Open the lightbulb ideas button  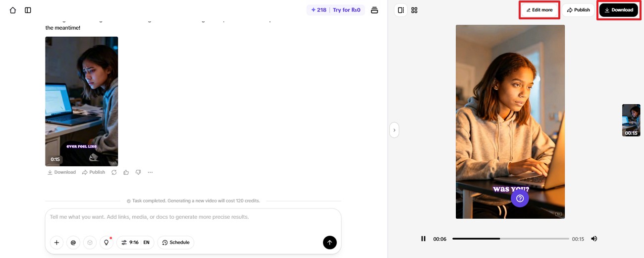click(107, 243)
